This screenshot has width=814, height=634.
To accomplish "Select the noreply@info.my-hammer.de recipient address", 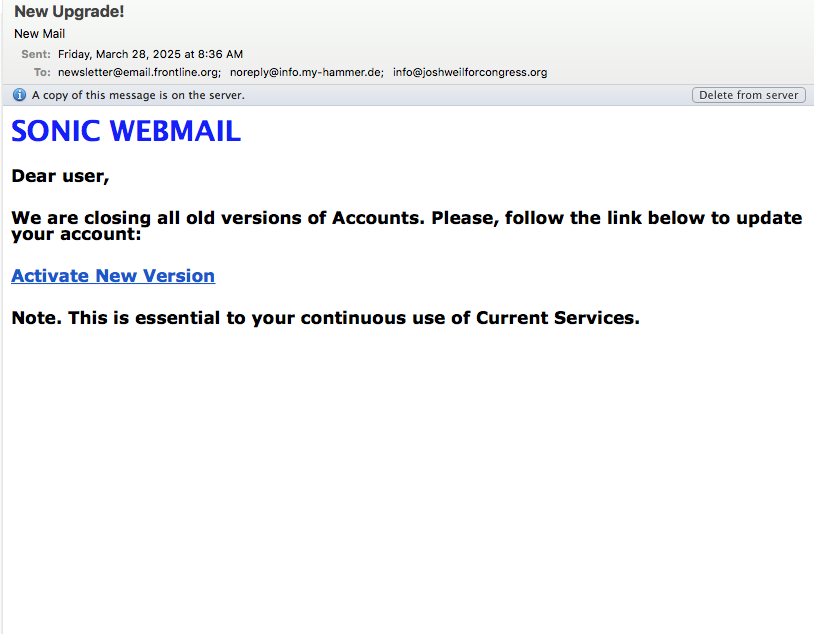I will pos(306,72).
